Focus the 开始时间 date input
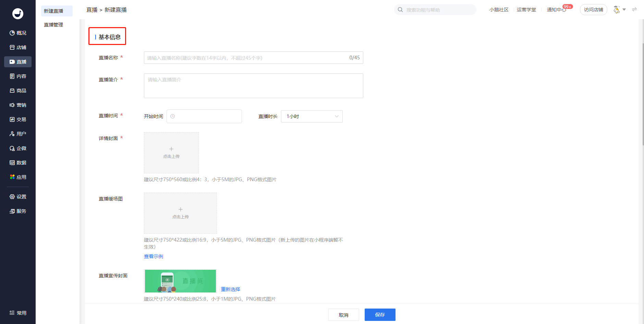The image size is (644, 324). click(204, 116)
